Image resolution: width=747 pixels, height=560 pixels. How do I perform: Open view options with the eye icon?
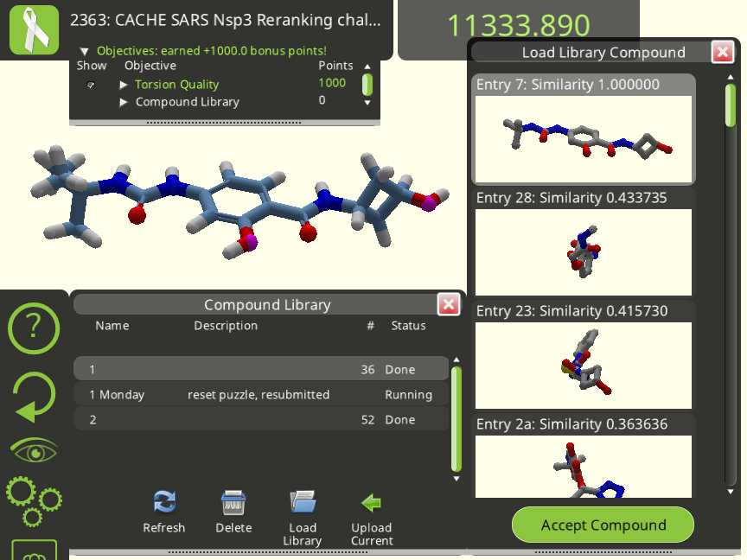tap(34, 450)
